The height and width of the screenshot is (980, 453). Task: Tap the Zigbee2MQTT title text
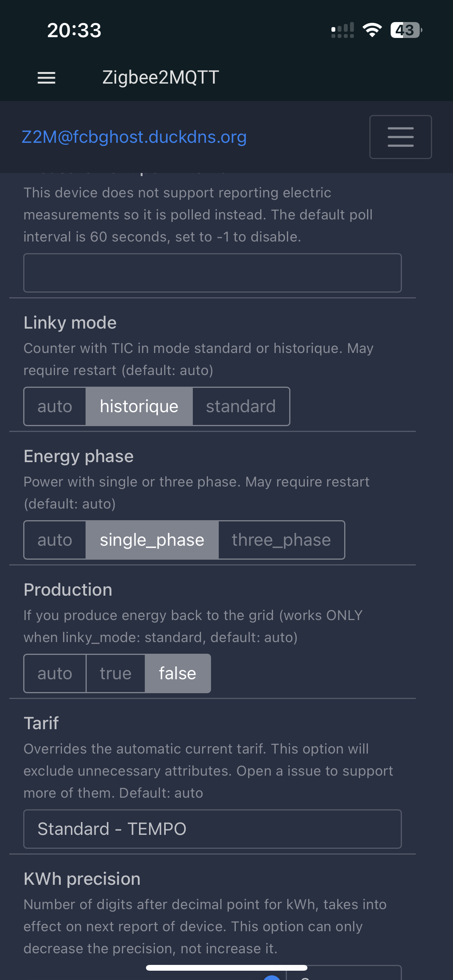pos(161,77)
